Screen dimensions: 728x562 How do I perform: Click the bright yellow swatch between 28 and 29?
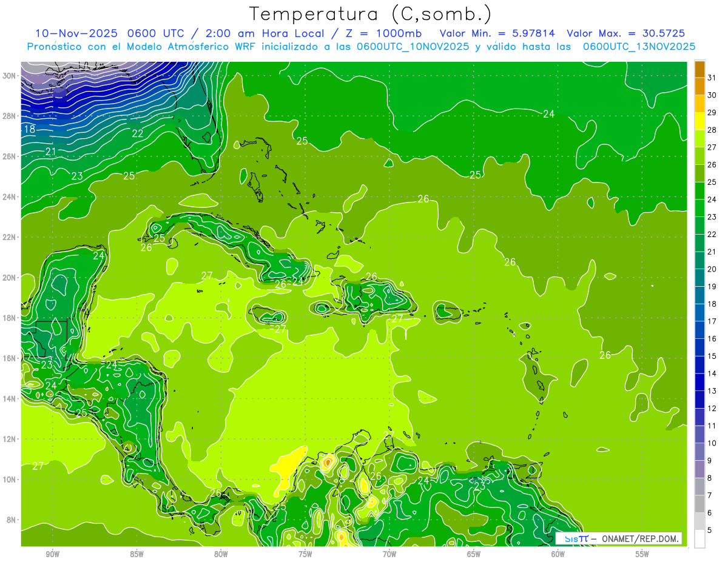699,121
